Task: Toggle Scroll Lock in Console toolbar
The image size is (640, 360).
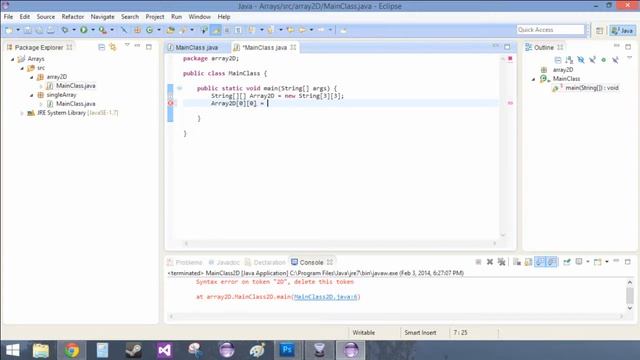Action: coord(528,262)
